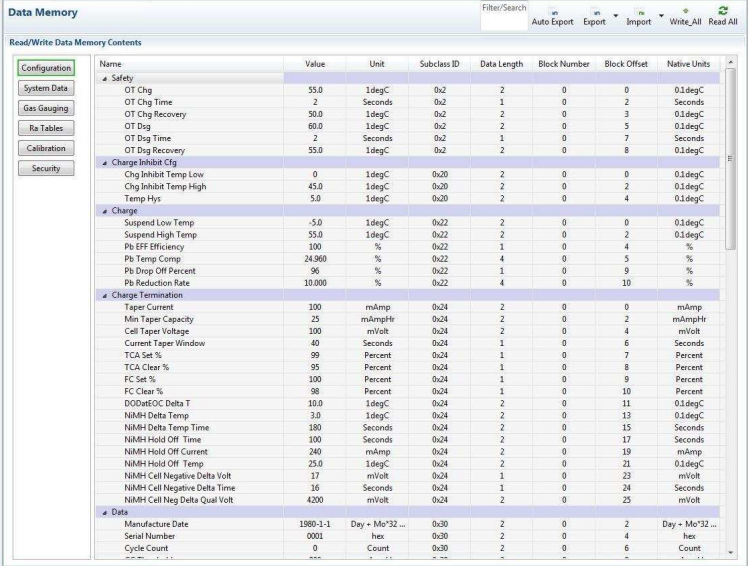Collapse the Charge Termination group

tap(104, 296)
